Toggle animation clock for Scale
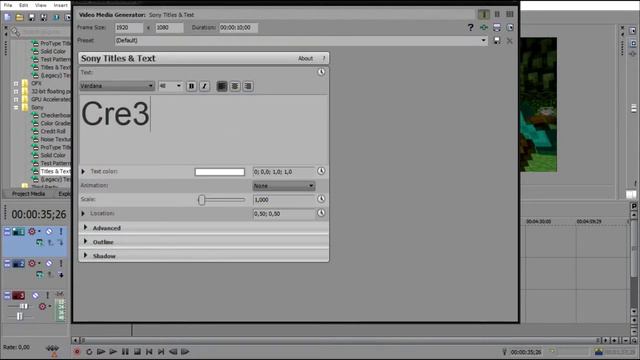The height and width of the screenshot is (360, 640). [x=321, y=199]
